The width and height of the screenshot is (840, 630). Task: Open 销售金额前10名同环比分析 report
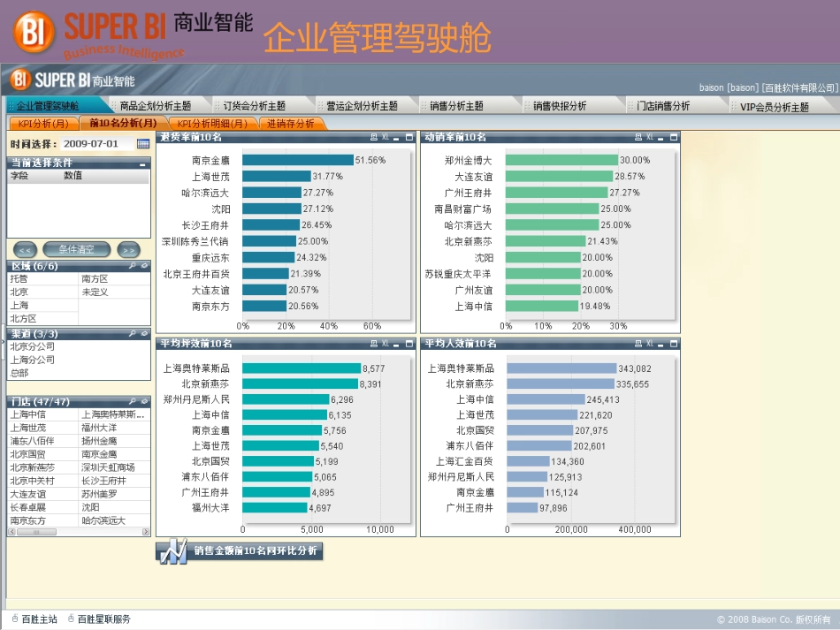coord(239,550)
